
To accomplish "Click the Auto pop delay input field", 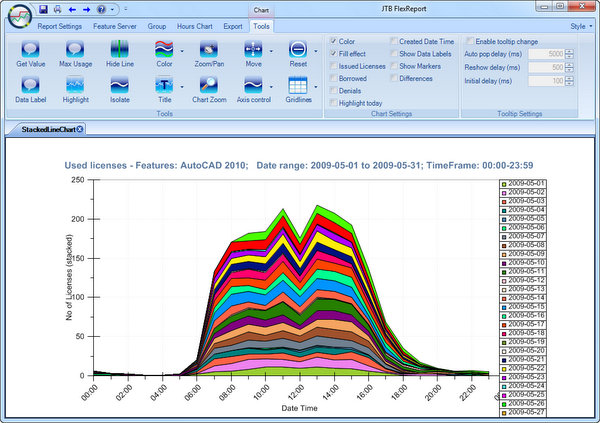I will pos(546,54).
